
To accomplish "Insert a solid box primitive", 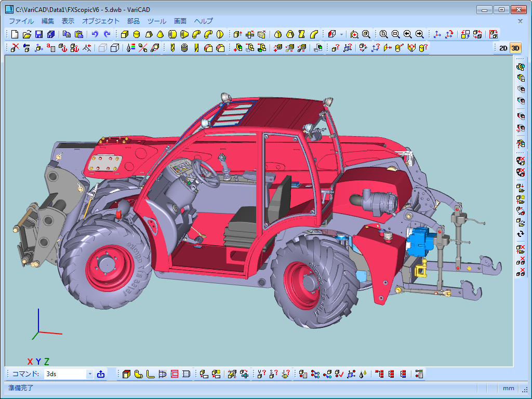I will 124,34.
